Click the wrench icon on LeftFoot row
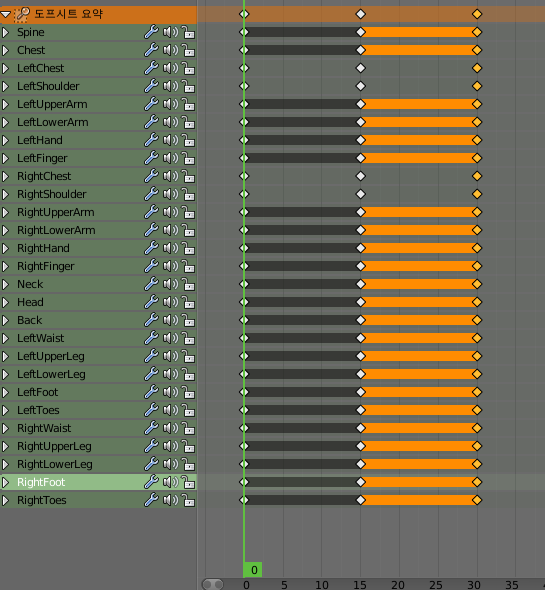Image resolution: width=545 pixels, height=590 pixels. click(x=151, y=392)
